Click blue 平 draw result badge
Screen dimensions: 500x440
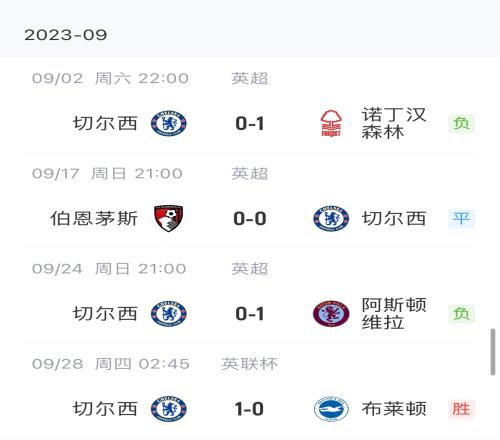pos(461,219)
